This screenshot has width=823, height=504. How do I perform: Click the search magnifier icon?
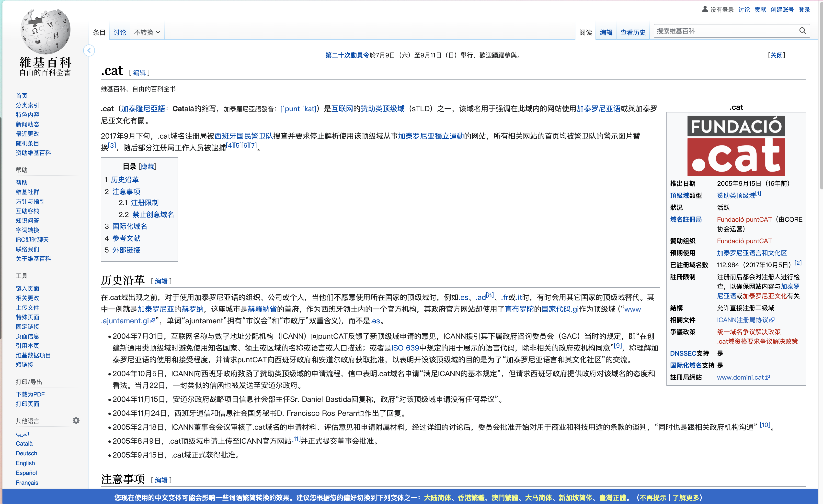click(802, 31)
